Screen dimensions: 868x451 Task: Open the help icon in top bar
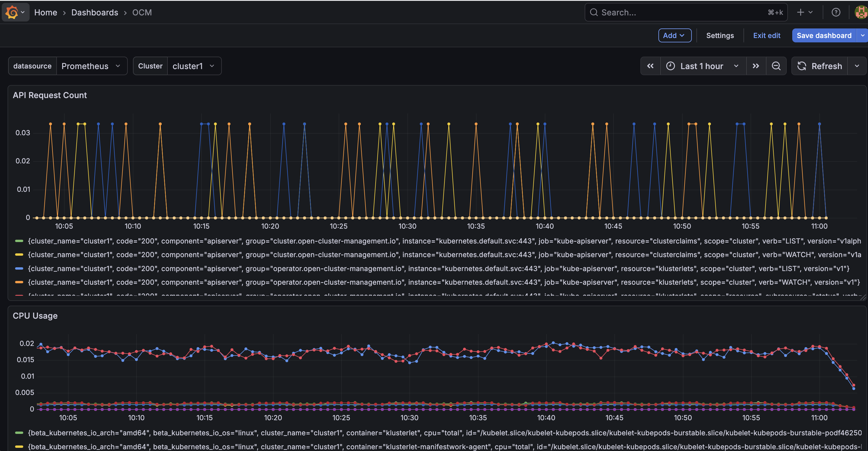[x=836, y=12]
